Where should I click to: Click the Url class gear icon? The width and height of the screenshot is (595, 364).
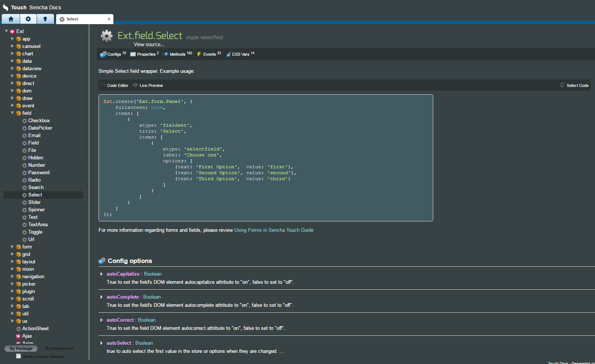click(25, 240)
